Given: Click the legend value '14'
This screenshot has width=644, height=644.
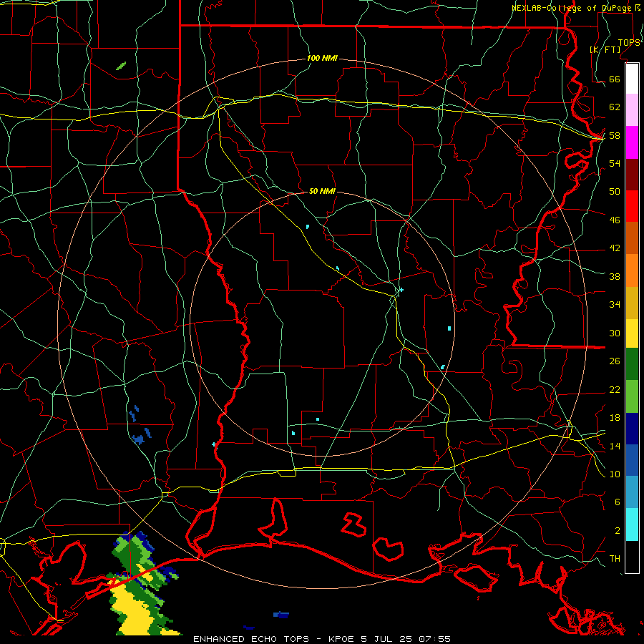Looking at the screenshot, I should tap(615, 446).
